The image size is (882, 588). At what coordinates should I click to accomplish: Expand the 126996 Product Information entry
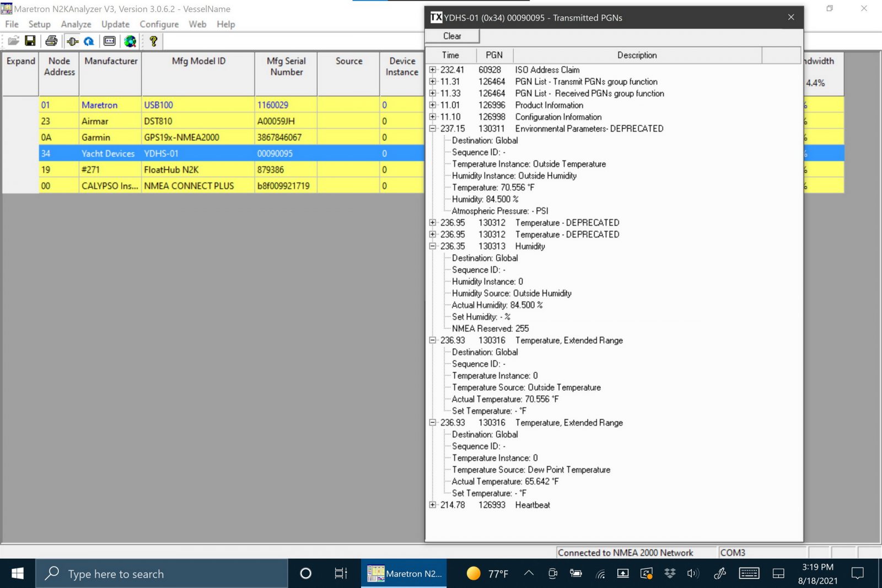pyautogui.click(x=433, y=105)
